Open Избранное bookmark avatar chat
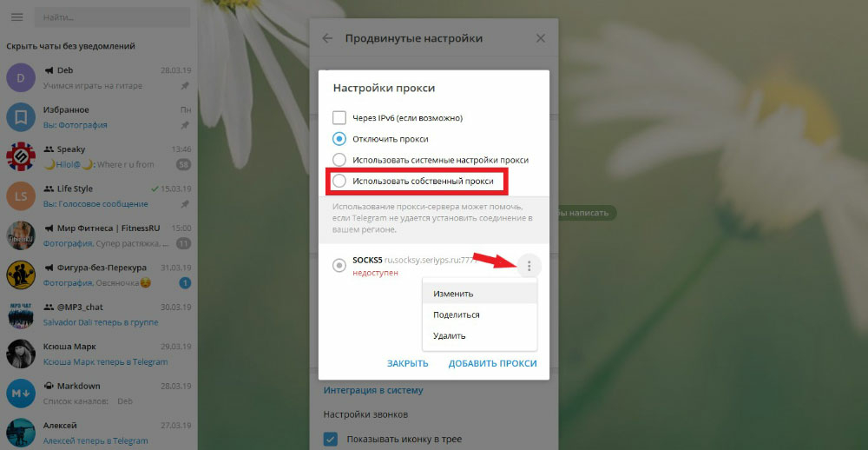Viewport: 868px width, 450px height. (21, 117)
